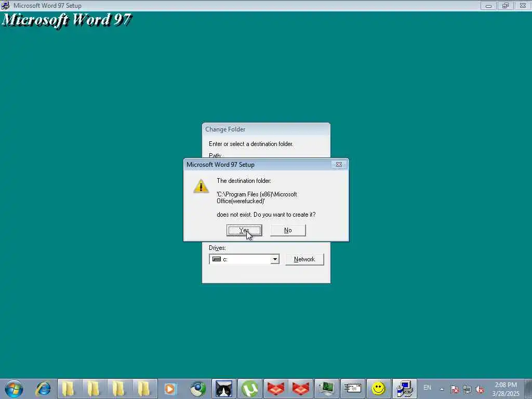
Task: Click the 'Enter or select a destination folder.' text
Action: tap(251, 144)
